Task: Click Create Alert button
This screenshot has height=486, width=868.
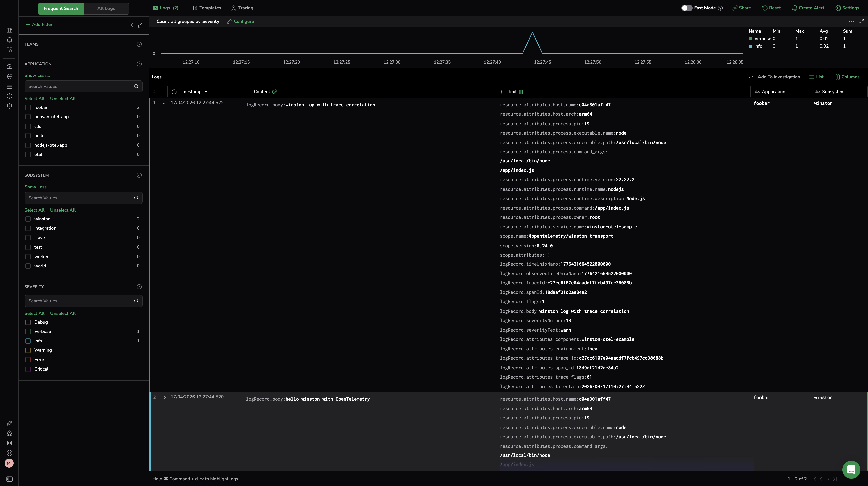Action: [808, 8]
